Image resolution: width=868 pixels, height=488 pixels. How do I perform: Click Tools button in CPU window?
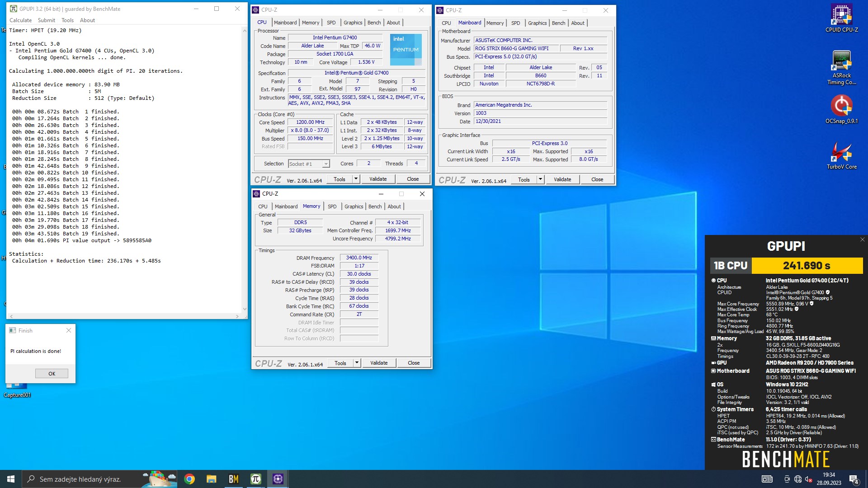[340, 179]
